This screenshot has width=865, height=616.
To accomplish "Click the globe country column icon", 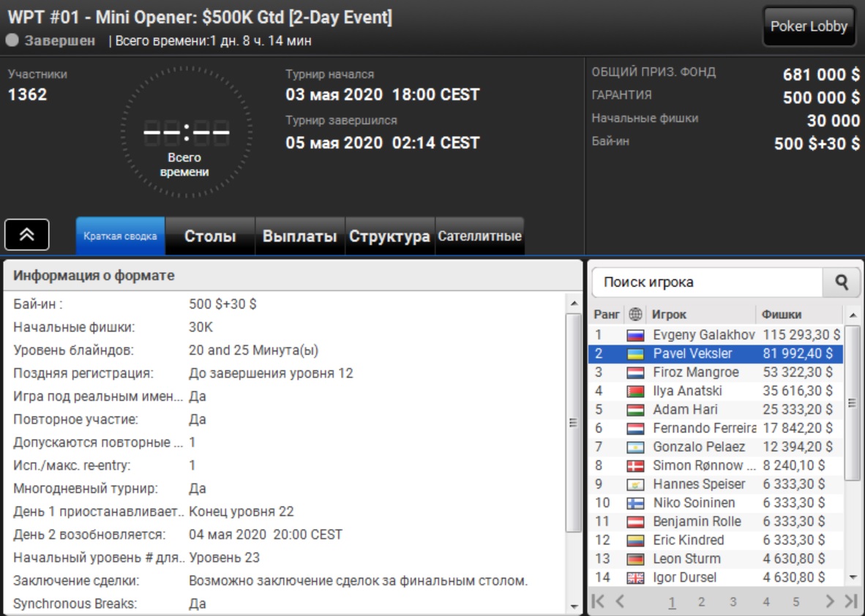I will click(x=635, y=315).
